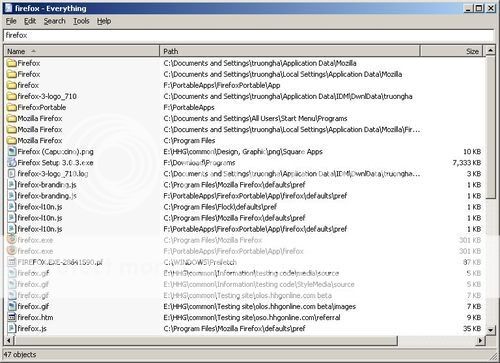Click the "87 KB" size of the .pf file

[x=472, y=262]
